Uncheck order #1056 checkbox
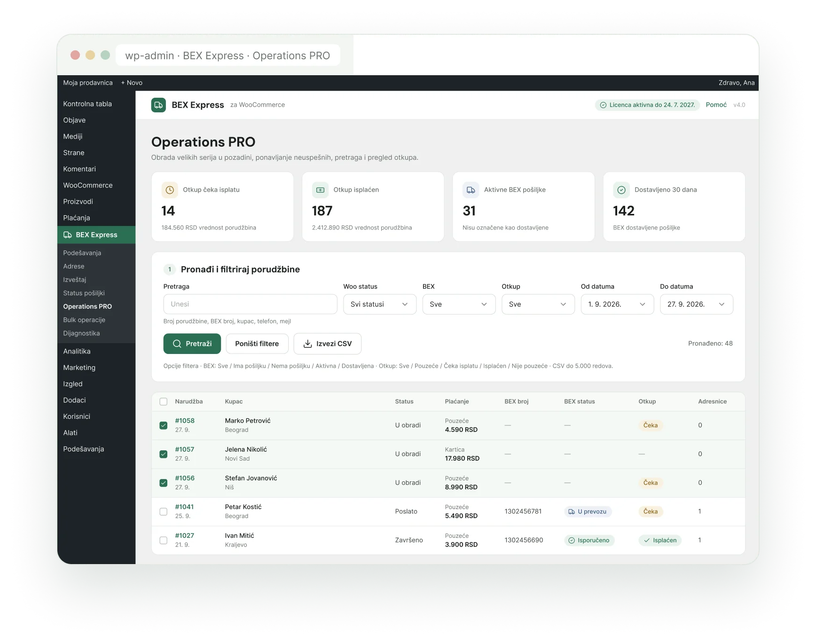Screen dimensions: 816x644 pos(164,483)
